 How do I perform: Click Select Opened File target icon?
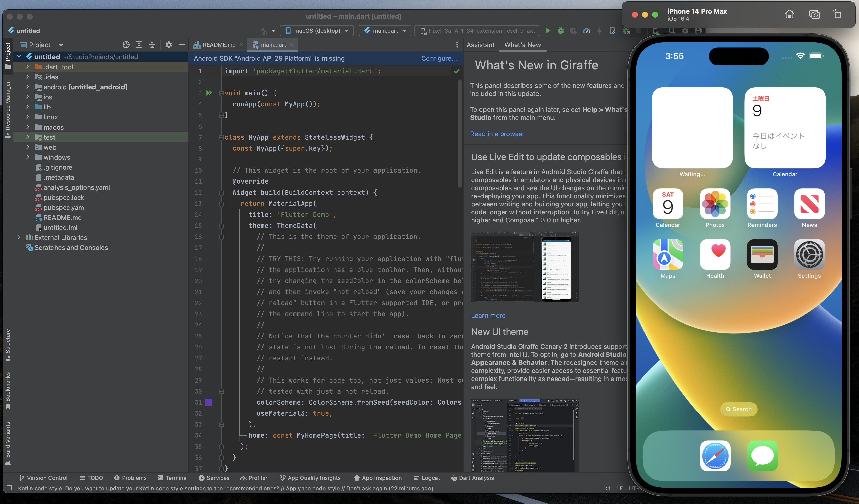point(126,45)
